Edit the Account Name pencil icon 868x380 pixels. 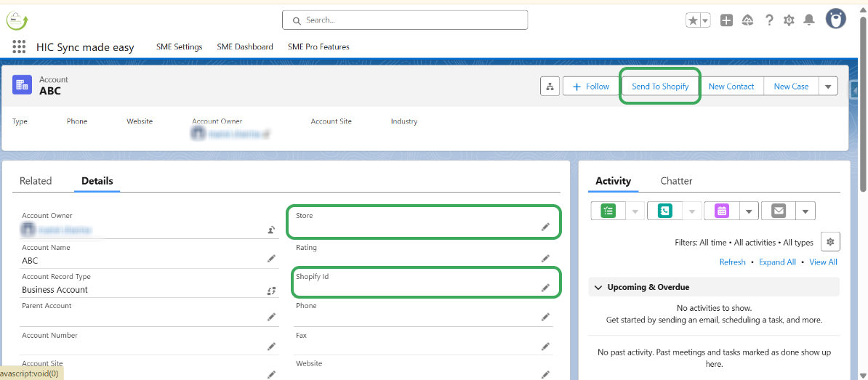[271, 259]
